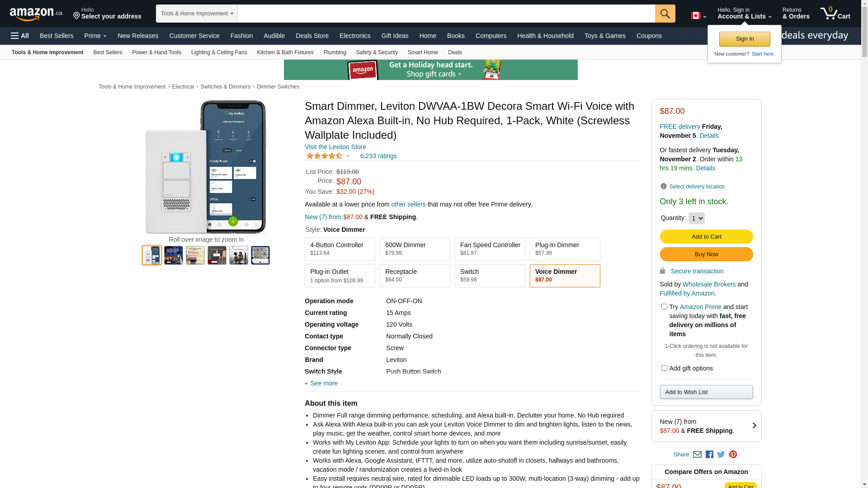This screenshot has width=868, height=488.
Task: Share this product on Pinterest
Action: click(733, 455)
